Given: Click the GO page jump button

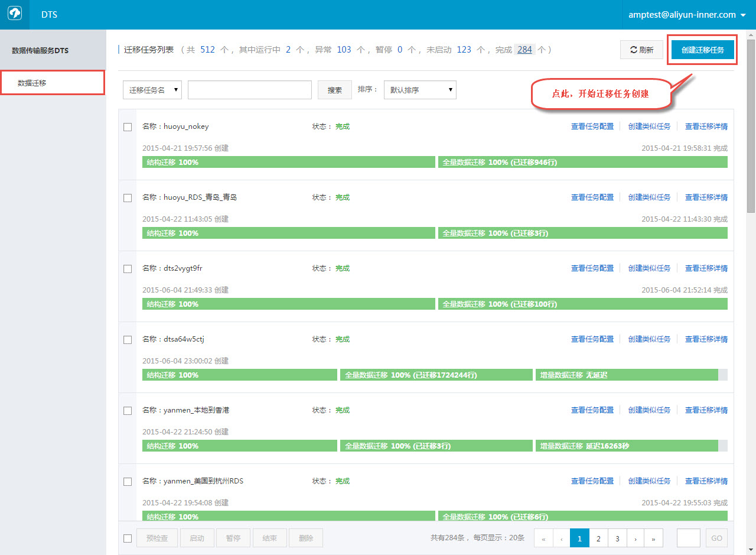Looking at the screenshot, I should click(716, 538).
